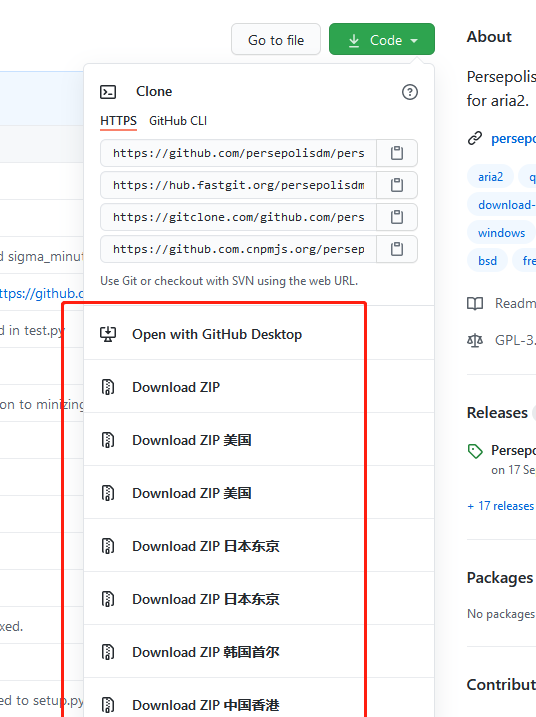Open the Releases heading
The image size is (536, 717).
tap(497, 412)
